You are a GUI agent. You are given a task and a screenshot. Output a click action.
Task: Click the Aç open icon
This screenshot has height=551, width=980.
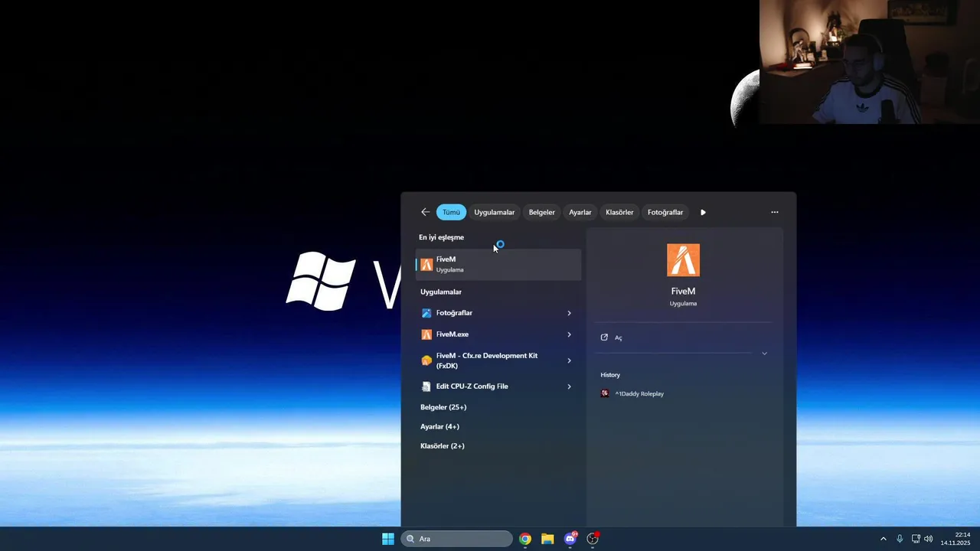(x=604, y=337)
